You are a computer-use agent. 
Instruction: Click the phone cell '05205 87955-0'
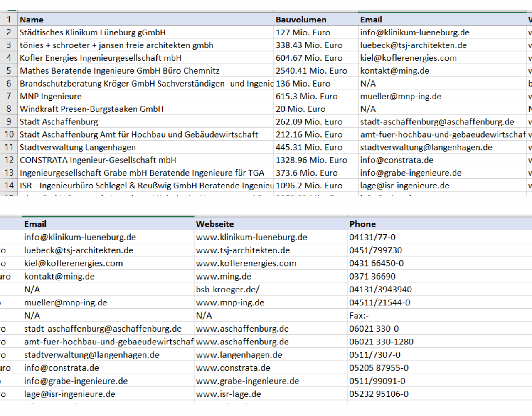(440, 368)
